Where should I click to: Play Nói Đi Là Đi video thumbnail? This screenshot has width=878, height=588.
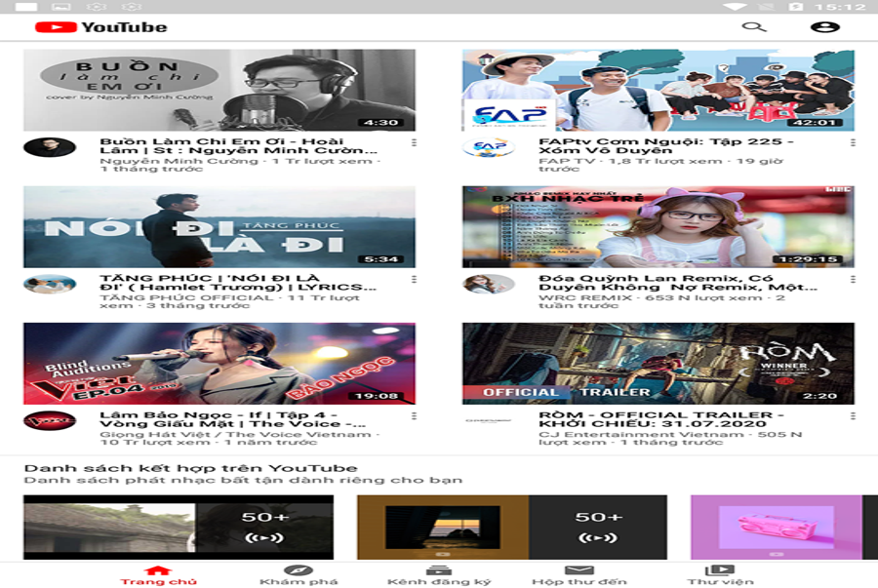pos(219,226)
